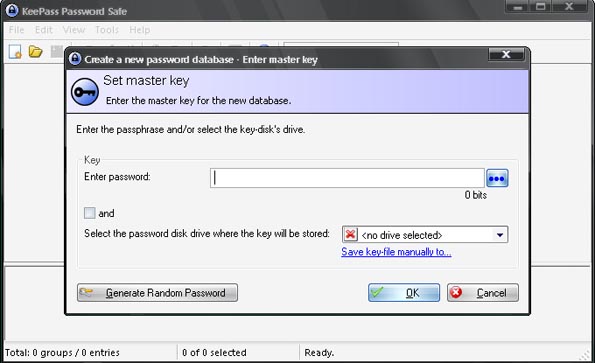Click Generate Random Password button
This screenshot has height=363, width=595.
pos(157,292)
